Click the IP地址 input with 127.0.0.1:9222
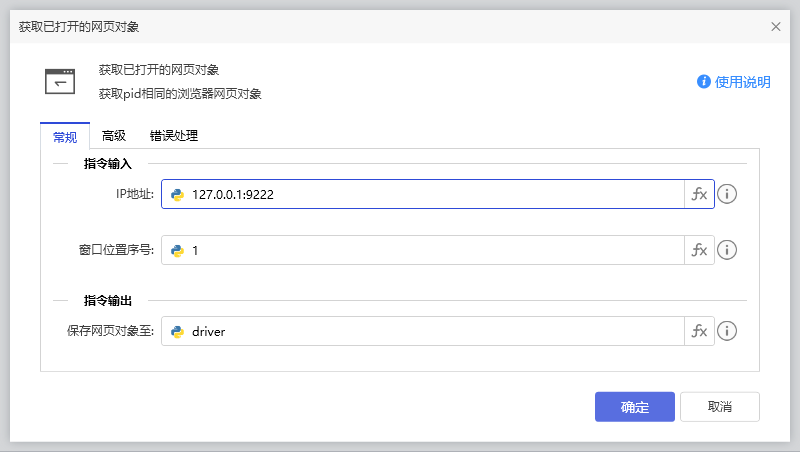Screen dimensions: 800x452 430,195
